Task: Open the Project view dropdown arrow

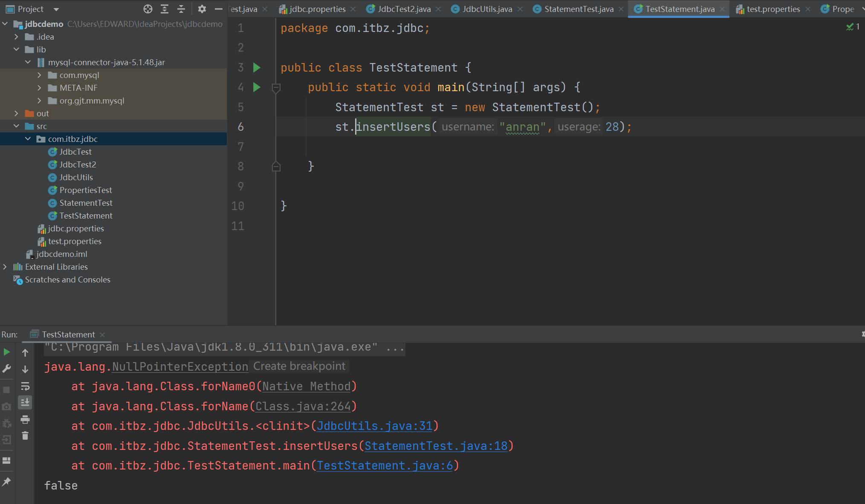Action: (56, 9)
